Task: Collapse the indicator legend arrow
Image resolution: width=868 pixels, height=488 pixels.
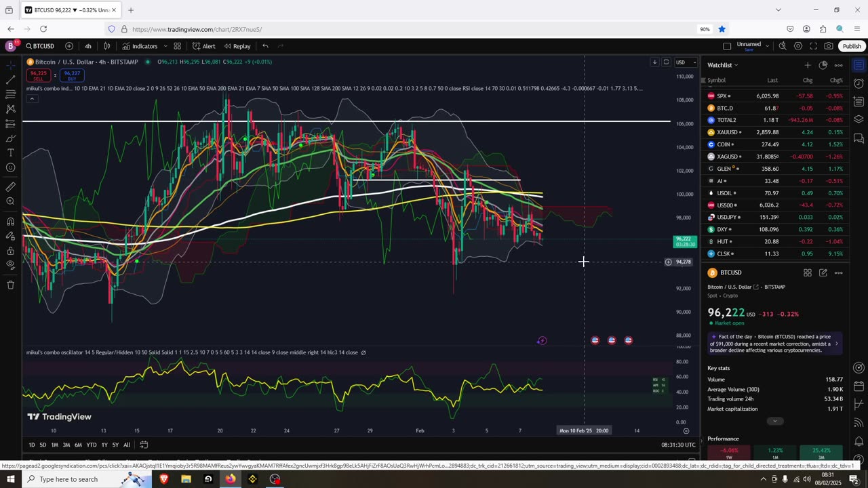Action: tap(32, 99)
